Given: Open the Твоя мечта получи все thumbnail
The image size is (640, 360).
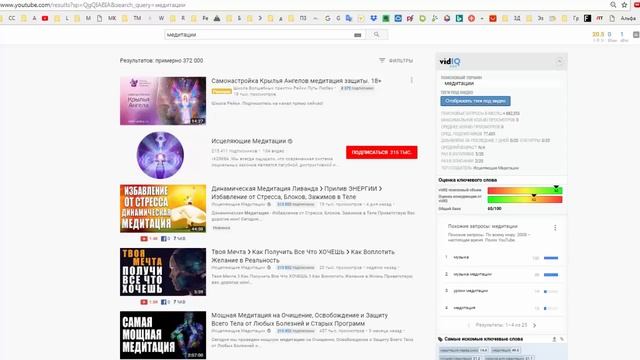Looking at the screenshot, I should (x=163, y=272).
